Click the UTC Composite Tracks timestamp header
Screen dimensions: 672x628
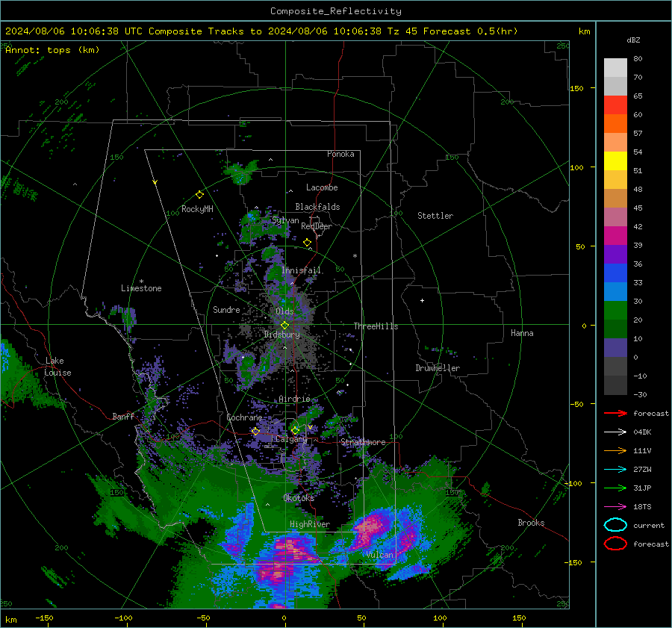tap(261, 31)
